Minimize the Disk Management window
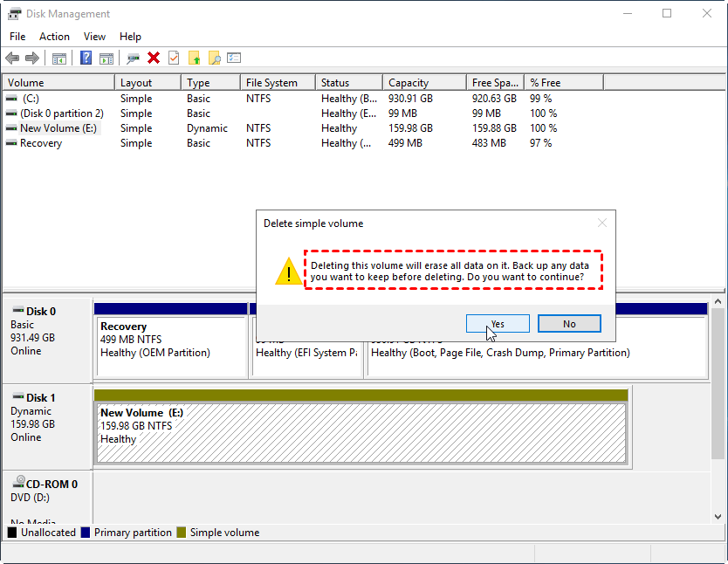Viewport: 728px width, 564px height. coord(628,13)
